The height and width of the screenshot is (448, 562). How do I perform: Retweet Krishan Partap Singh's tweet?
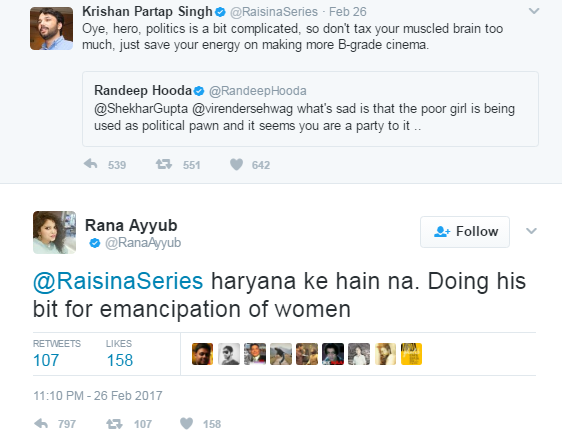pyautogui.click(x=164, y=164)
